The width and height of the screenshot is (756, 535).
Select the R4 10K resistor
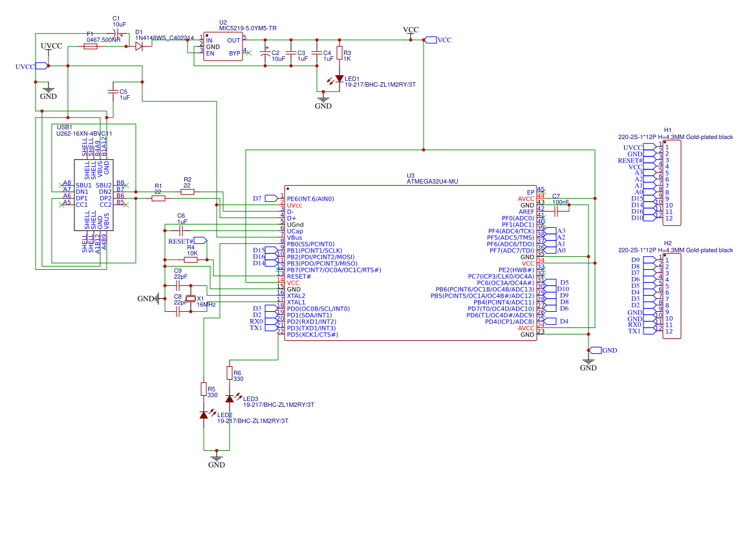tap(191, 259)
